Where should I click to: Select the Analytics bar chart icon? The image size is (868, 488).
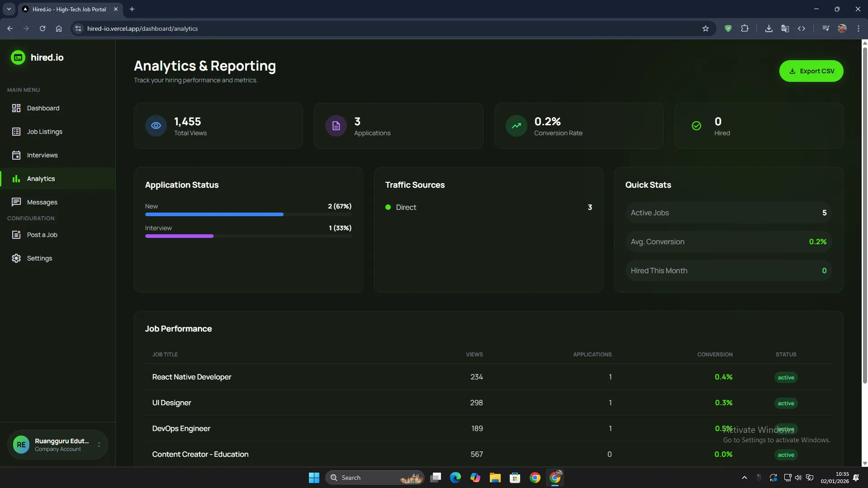point(16,179)
